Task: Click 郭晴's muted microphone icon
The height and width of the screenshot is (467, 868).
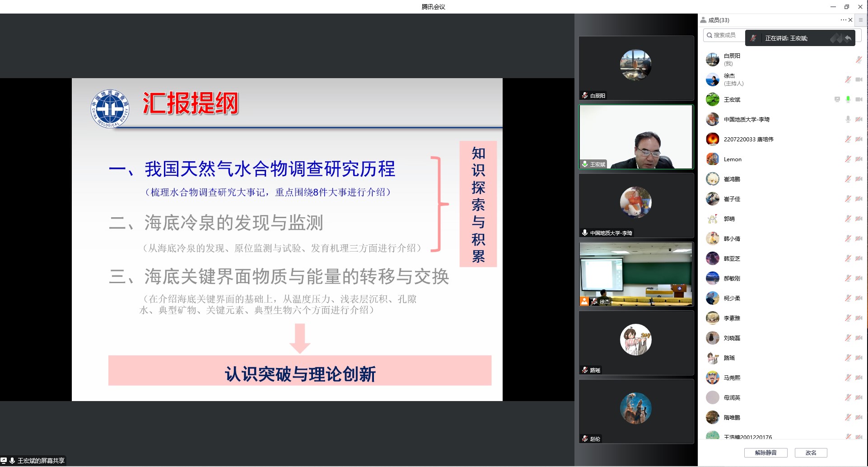Action: (x=848, y=219)
